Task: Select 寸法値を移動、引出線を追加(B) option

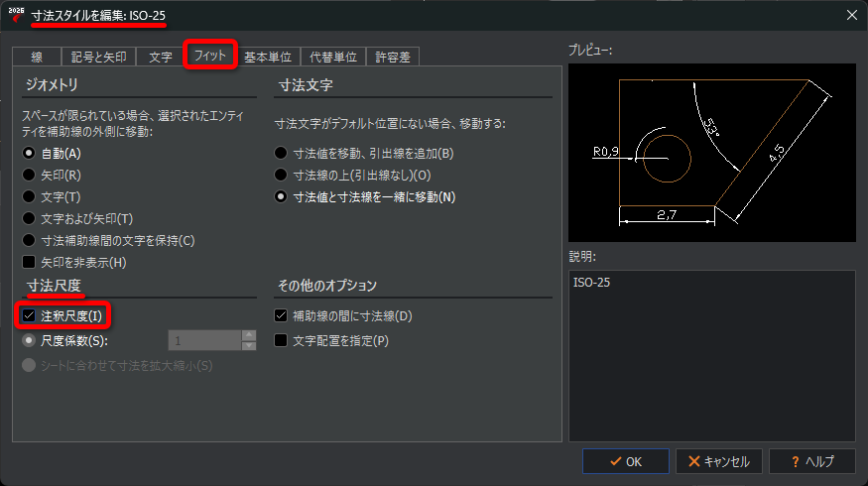Action: pos(282,154)
